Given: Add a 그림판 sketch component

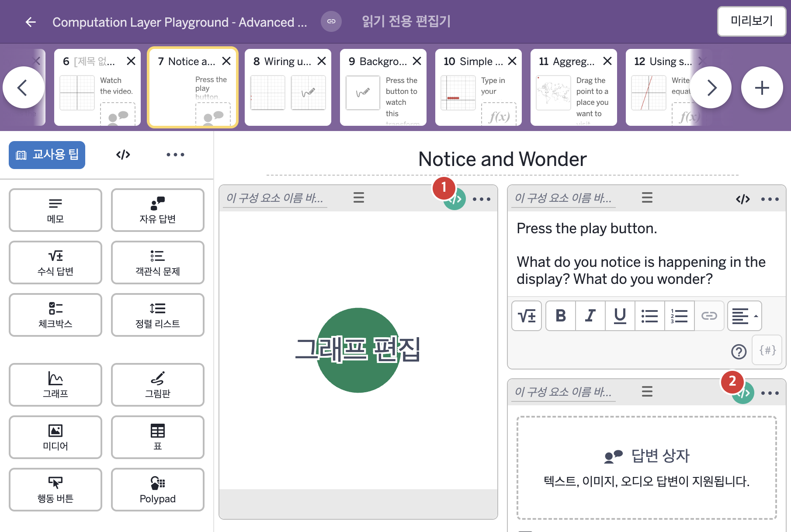Looking at the screenshot, I should coord(158,385).
